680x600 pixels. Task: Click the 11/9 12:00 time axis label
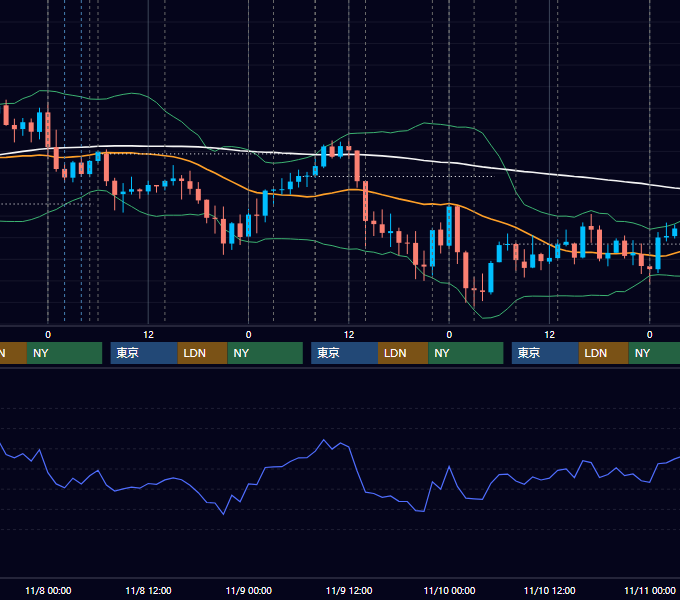point(349,590)
